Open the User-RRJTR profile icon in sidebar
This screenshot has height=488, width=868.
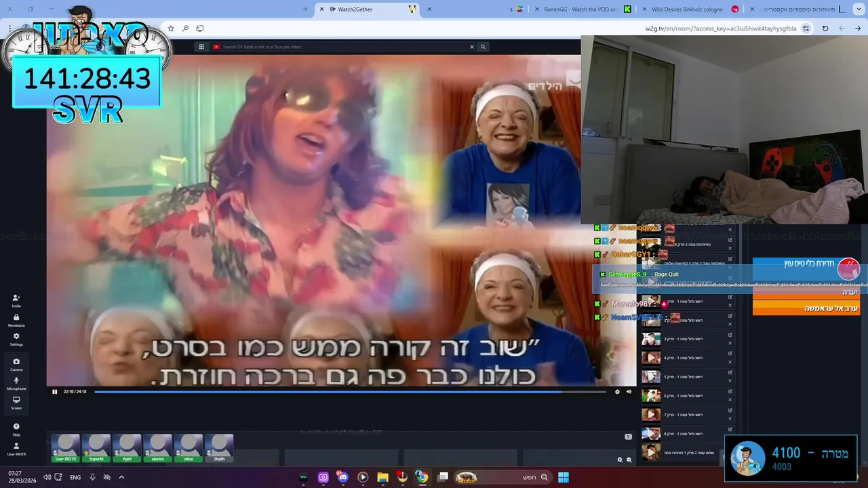(16, 449)
